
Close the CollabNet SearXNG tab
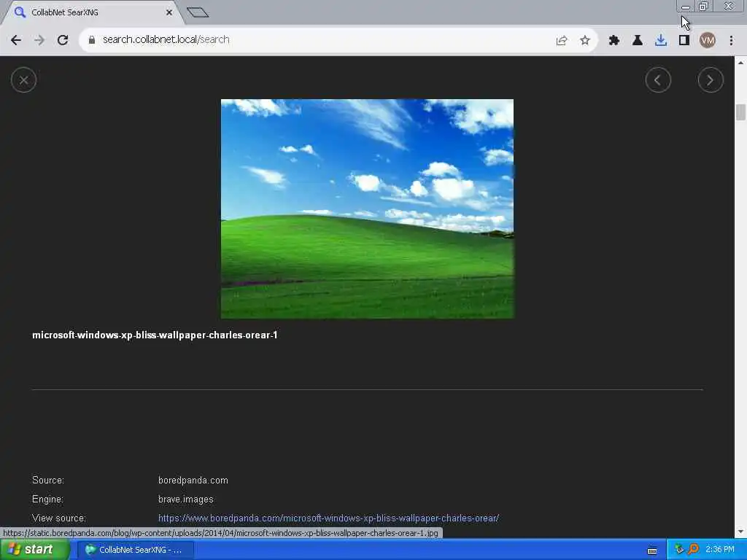[169, 12]
